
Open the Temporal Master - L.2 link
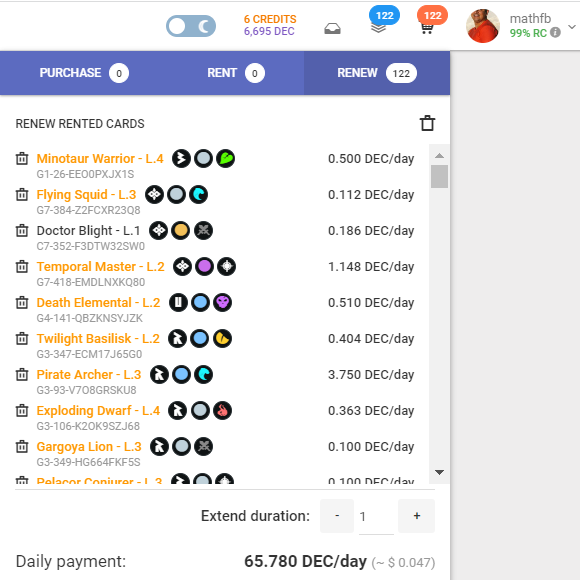point(100,266)
